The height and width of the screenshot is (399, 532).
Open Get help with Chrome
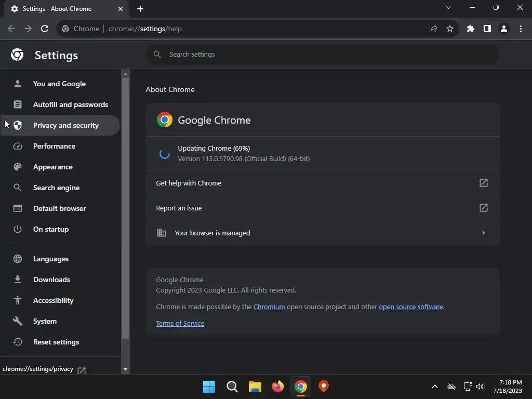point(322,183)
